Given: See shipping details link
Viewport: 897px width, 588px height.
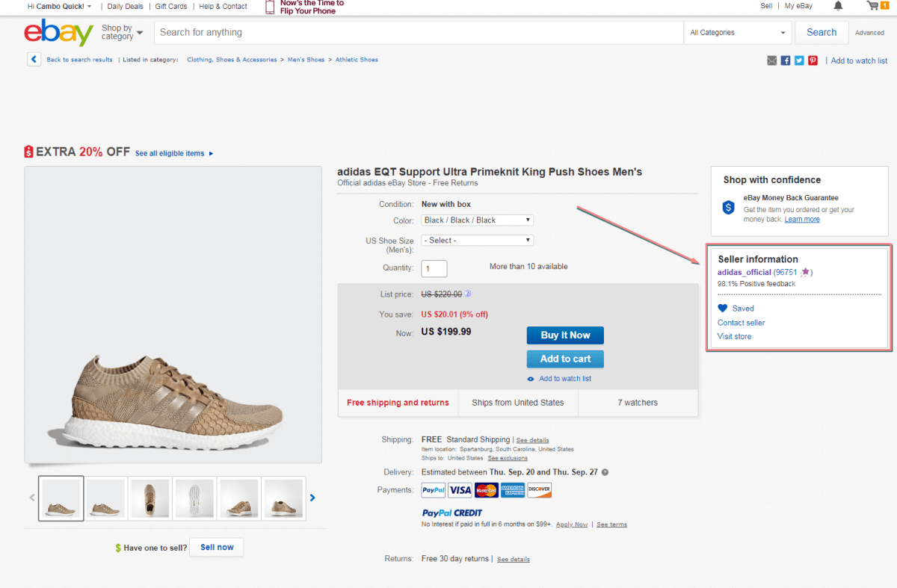Looking at the screenshot, I should tap(532, 440).
